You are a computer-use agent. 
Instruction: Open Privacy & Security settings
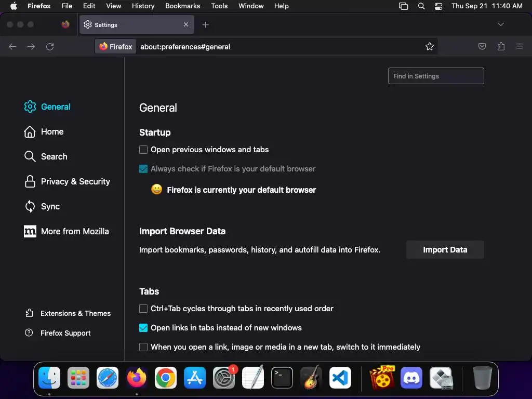pos(67,181)
